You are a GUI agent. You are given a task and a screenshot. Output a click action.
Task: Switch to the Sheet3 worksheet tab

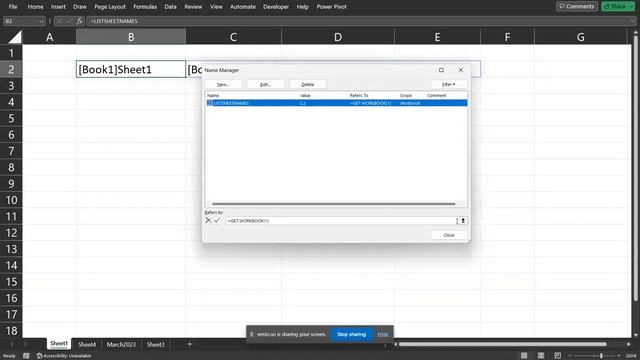(156, 344)
